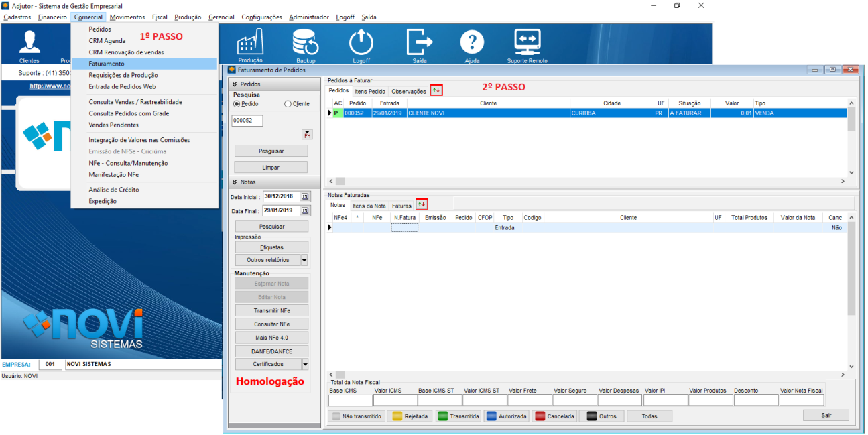The height and width of the screenshot is (435, 868).
Task: Filter by Transmitida green status
Action: (458, 416)
